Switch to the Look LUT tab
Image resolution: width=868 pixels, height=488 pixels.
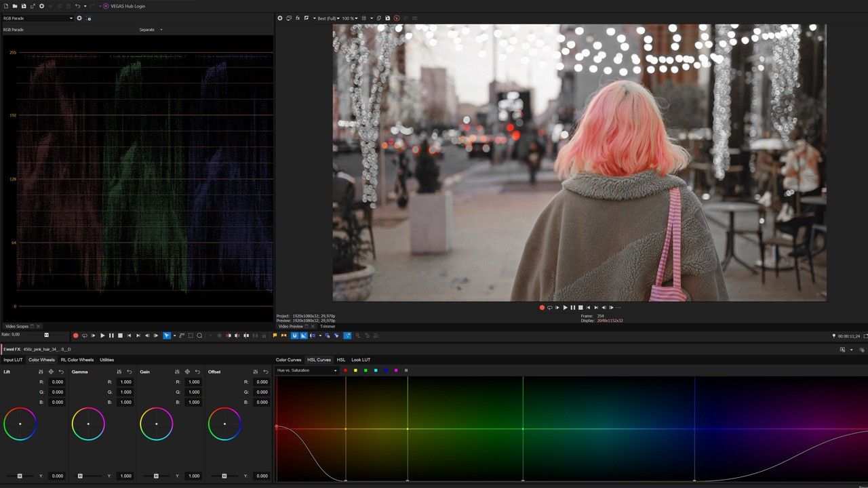(360, 359)
